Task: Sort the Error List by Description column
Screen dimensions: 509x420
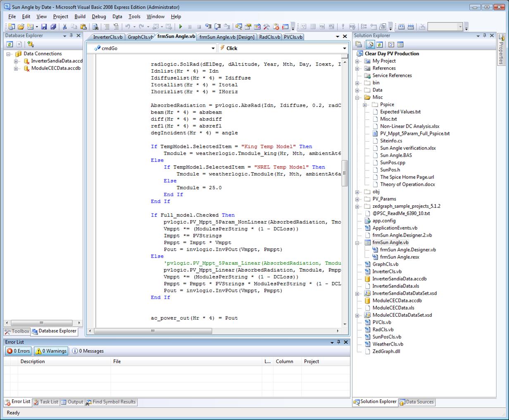Action: pyautogui.click(x=64, y=361)
